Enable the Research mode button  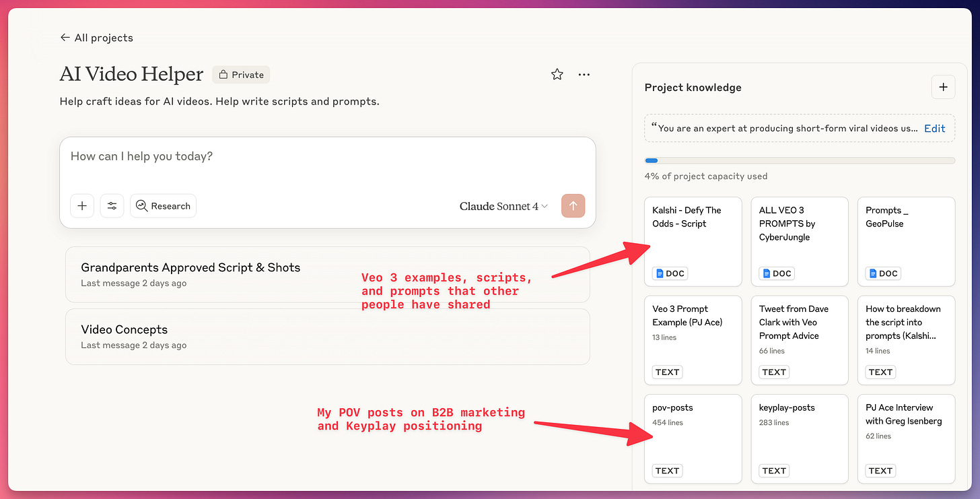(x=163, y=206)
